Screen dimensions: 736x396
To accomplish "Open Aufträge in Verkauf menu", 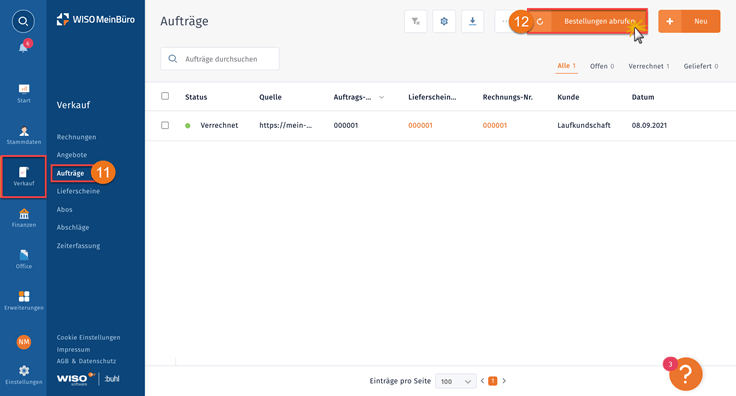I will (x=70, y=173).
